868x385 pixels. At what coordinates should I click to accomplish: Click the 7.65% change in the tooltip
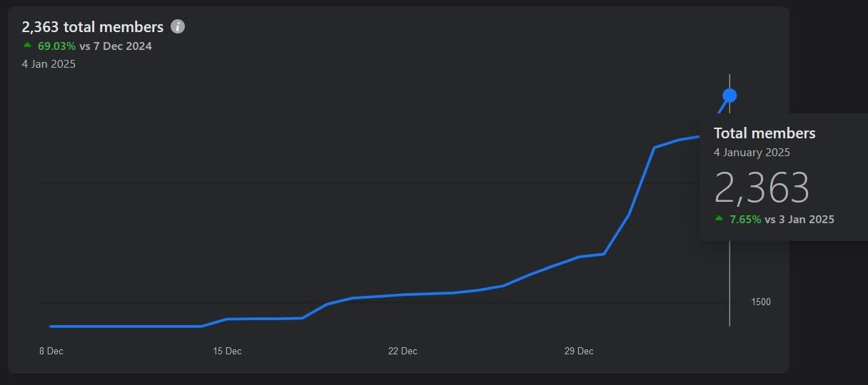coord(745,220)
